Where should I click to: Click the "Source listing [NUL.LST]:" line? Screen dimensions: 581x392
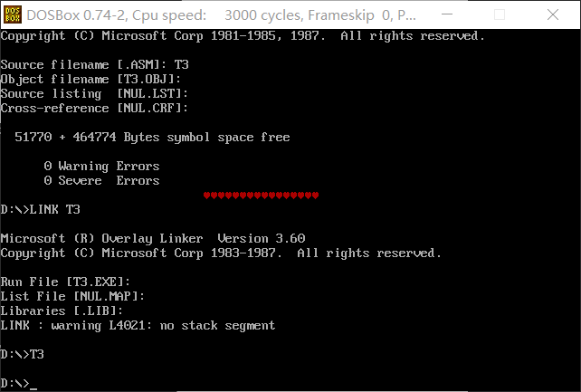coord(94,94)
